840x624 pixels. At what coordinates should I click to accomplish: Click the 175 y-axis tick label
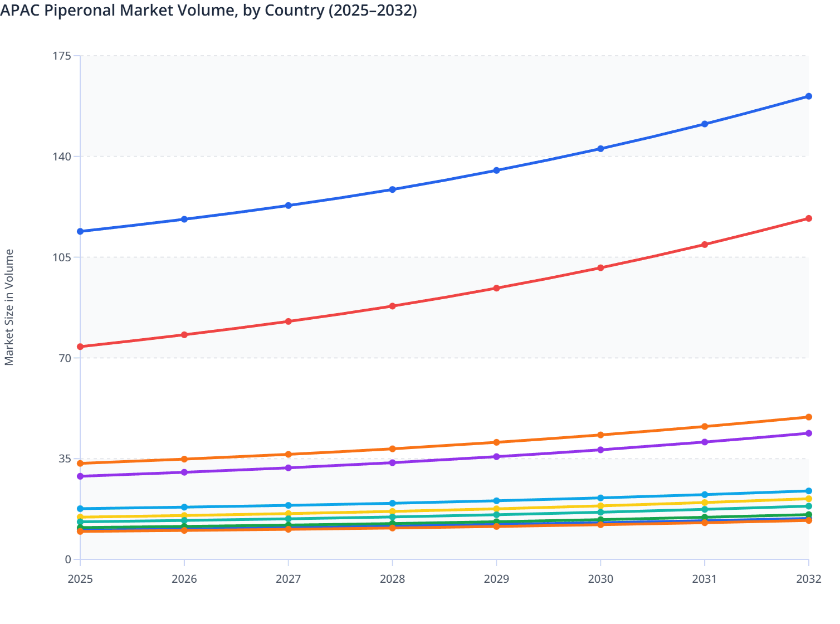tap(63, 56)
